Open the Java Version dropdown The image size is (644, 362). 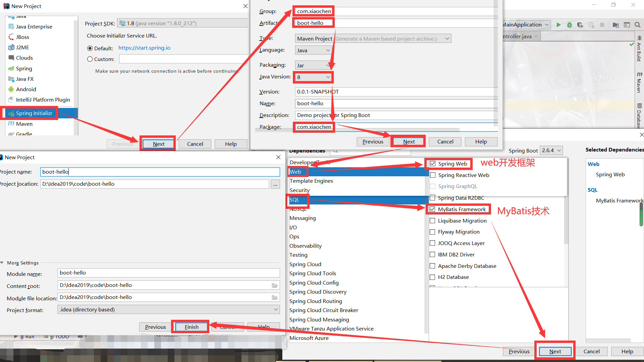click(x=314, y=77)
